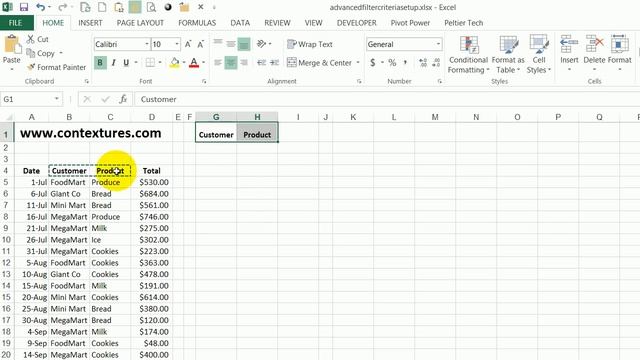Image resolution: width=640 pixels, height=360 pixels.
Task: Select row 10 header
Action: [6, 240]
